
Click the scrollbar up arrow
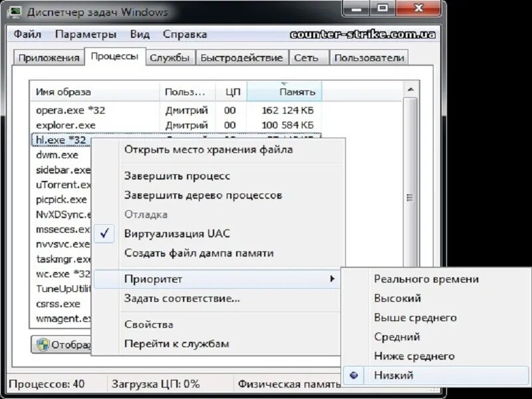tap(410, 90)
